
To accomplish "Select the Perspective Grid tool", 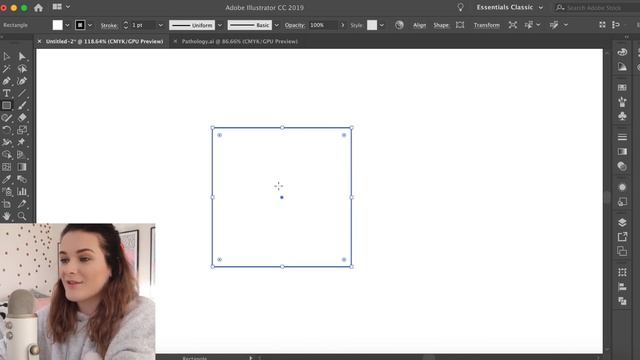I will click(22, 155).
